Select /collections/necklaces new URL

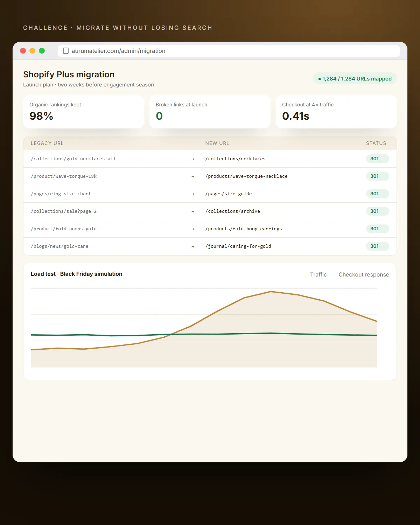click(235, 159)
